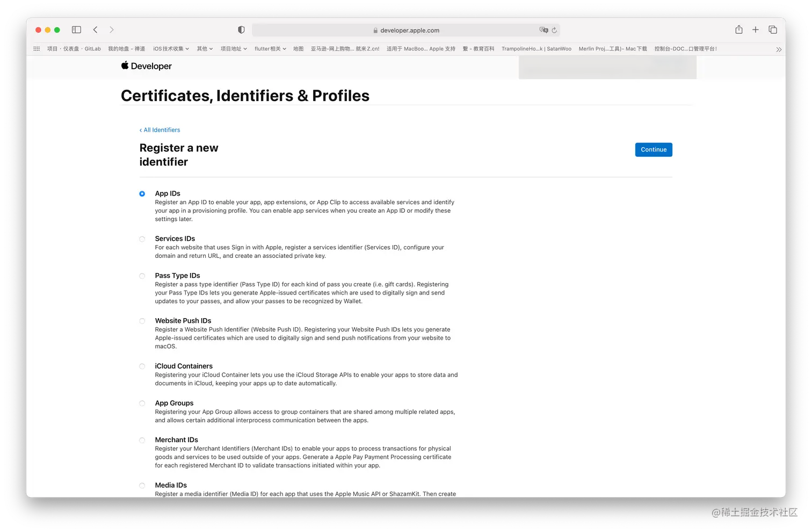Select the Services IDs radio button
The height and width of the screenshot is (532, 812).
tap(142, 239)
